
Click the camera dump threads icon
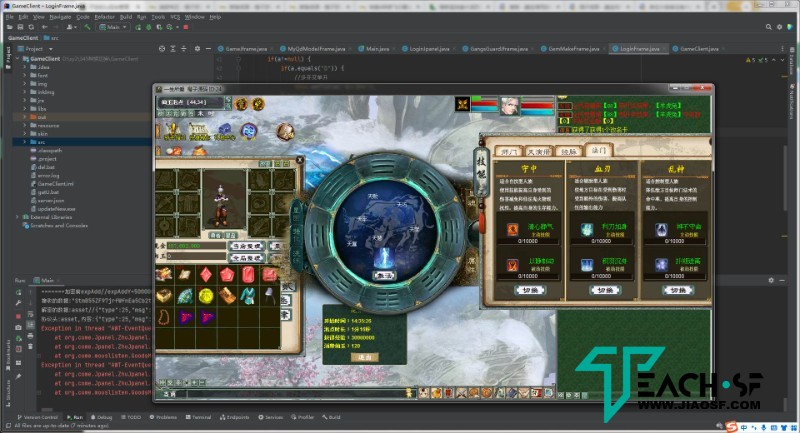pos(18,327)
